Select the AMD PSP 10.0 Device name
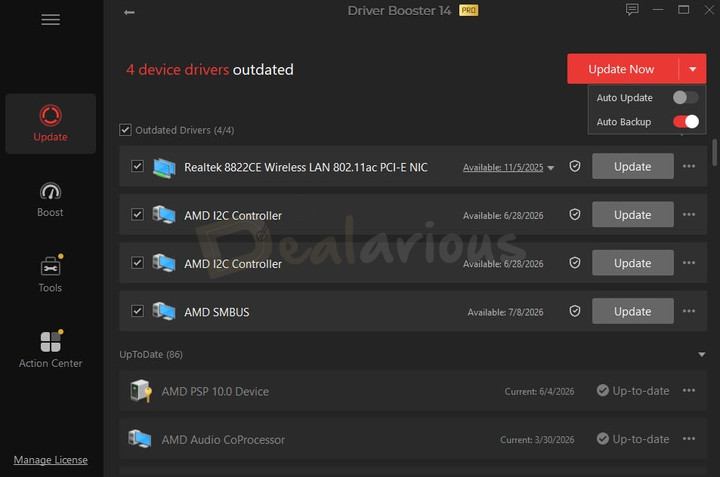Viewport: 720px width, 477px height. click(215, 391)
